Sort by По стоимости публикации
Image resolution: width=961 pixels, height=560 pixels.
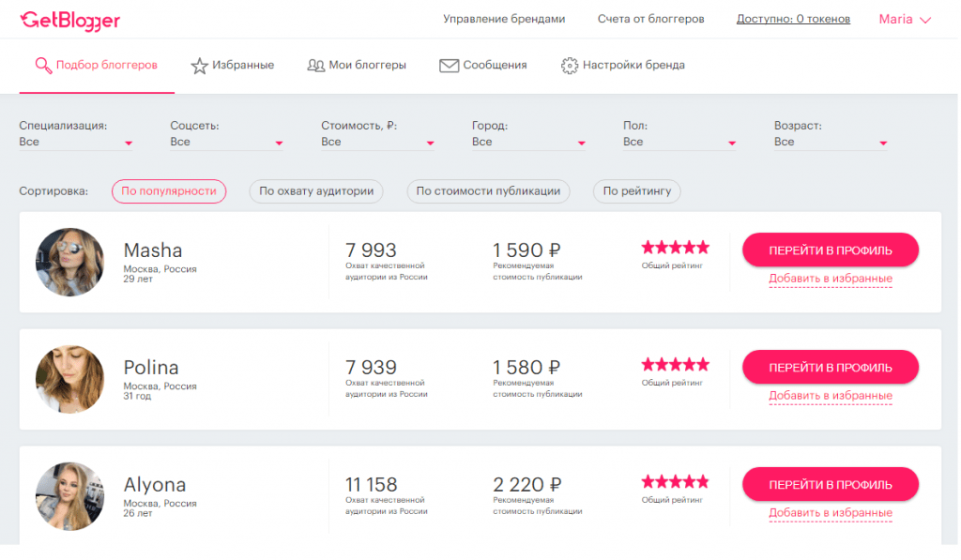coord(488,191)
